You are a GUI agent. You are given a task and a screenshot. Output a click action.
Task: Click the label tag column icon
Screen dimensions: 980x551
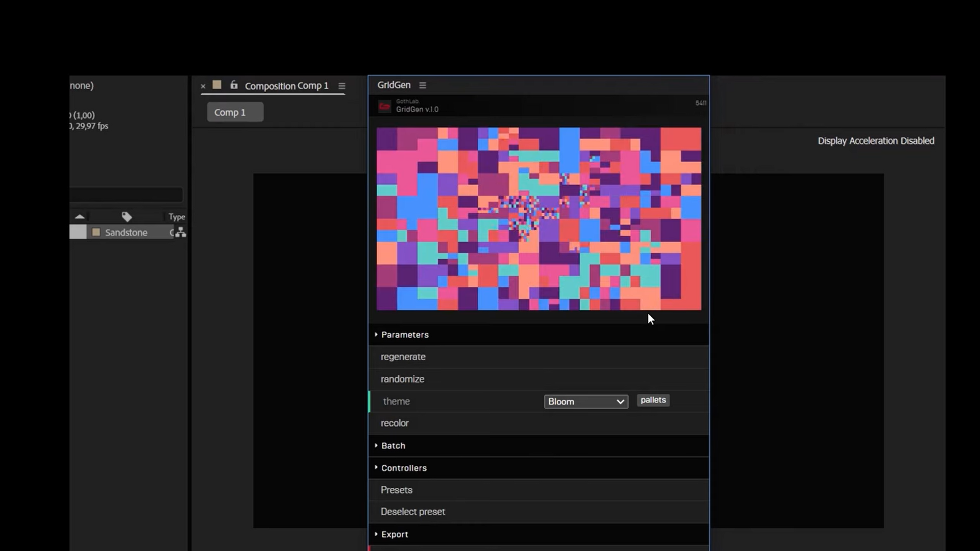point(127,217)
